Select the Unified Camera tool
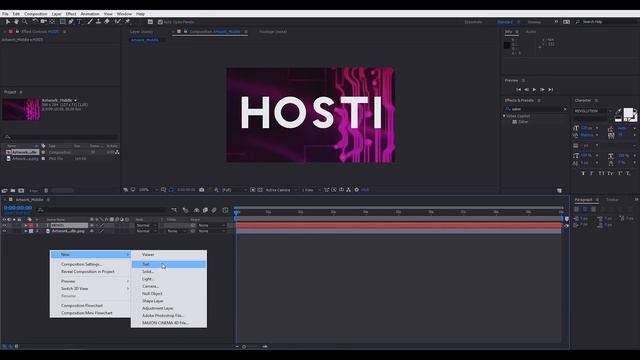Image resolution: width=640 pixels, height=360 pixels. point(43,22)
